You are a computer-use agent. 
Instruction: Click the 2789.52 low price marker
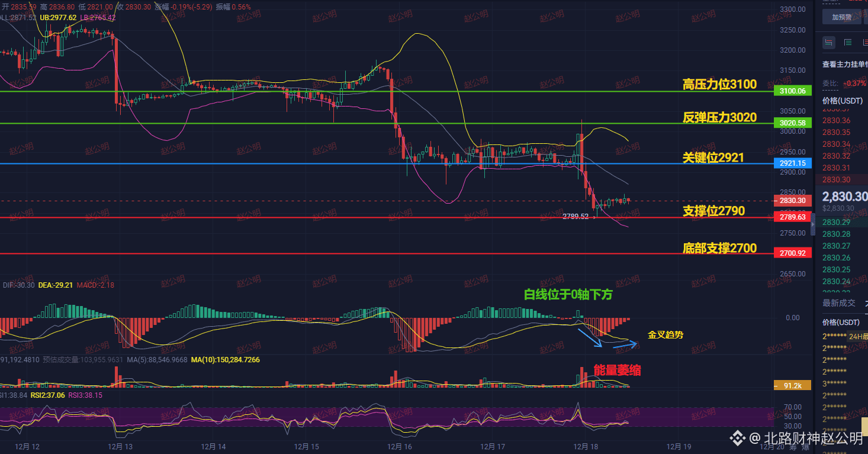point(576,217)
